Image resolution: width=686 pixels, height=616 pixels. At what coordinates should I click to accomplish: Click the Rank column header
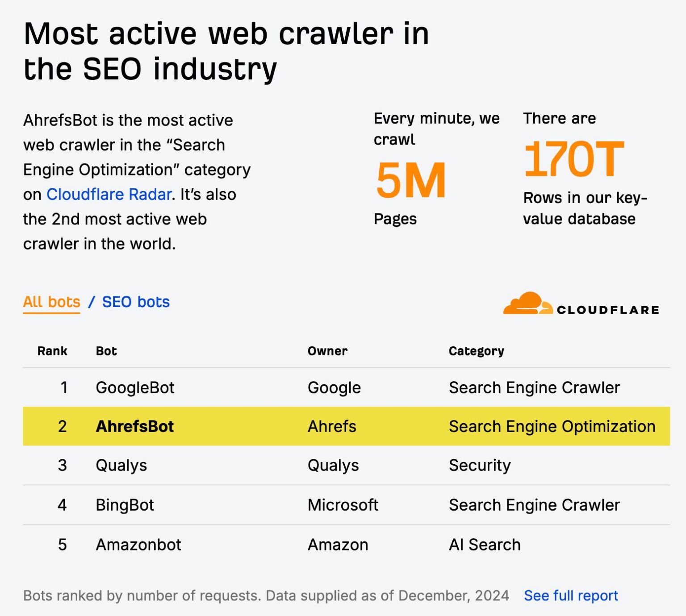pos(52,351)
